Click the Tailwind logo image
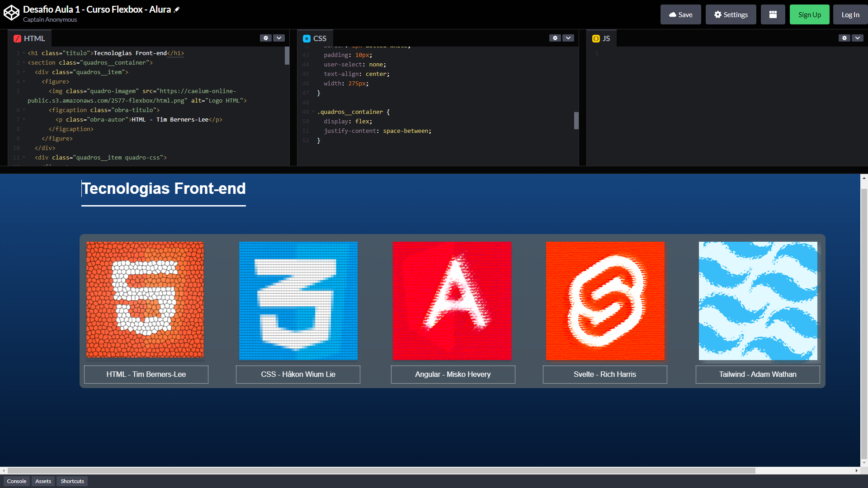This screenshot has width=868, height=488. (758, 301)
